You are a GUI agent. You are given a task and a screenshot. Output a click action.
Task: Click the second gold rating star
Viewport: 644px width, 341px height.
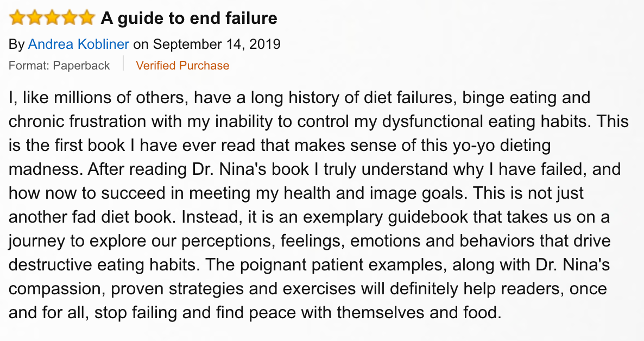coord(35,18)
